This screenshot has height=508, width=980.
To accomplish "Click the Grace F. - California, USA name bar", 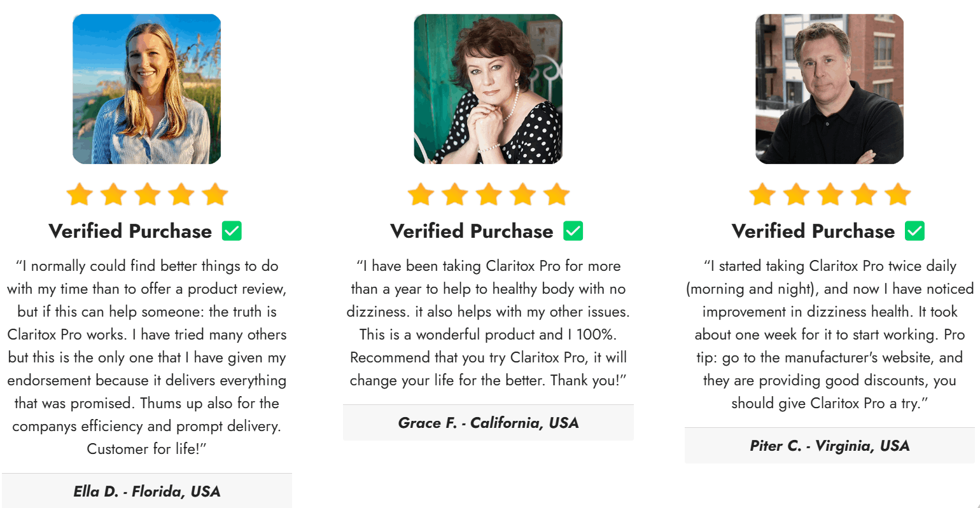I will (x=488, y=423).
